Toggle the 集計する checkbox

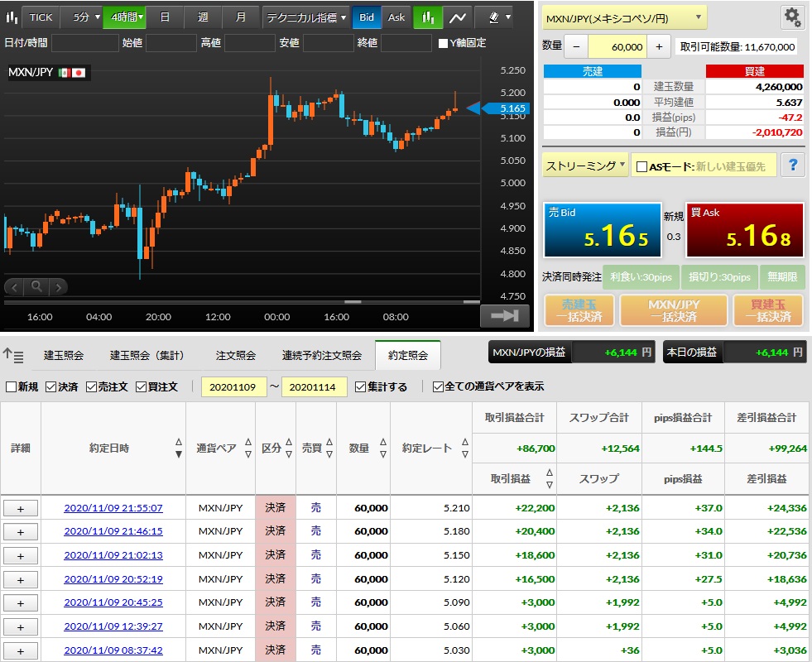(x=360, y=386)
